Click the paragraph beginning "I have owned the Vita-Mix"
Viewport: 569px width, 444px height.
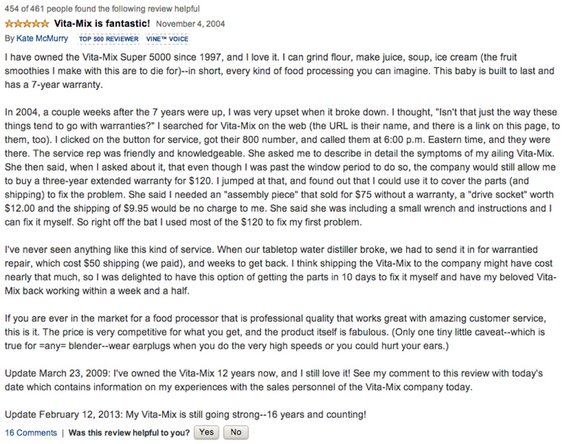pyautogui.click(x=279, y=71)
